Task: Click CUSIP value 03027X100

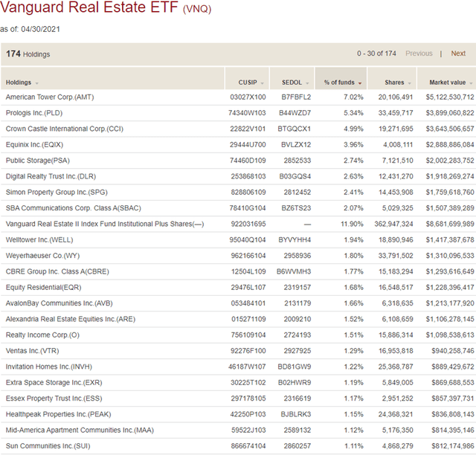Action: (248, 97)
